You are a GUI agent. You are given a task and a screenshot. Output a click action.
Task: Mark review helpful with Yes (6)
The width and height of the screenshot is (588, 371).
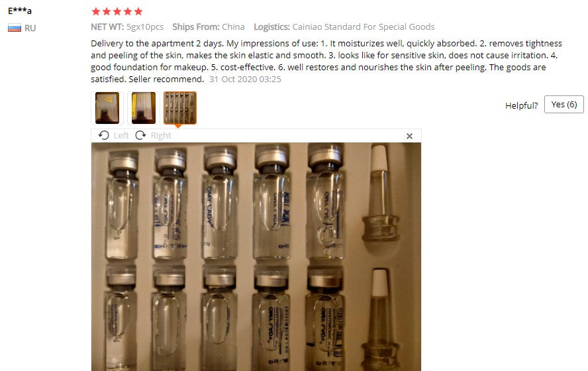(564, 104)
